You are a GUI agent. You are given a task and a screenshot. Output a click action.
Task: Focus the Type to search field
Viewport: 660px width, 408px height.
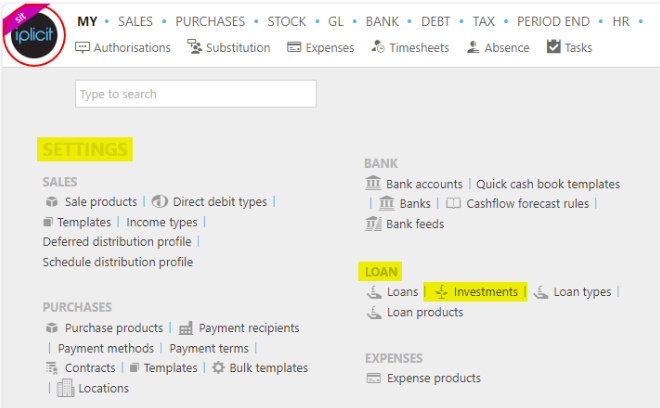(x=196, y=94)
